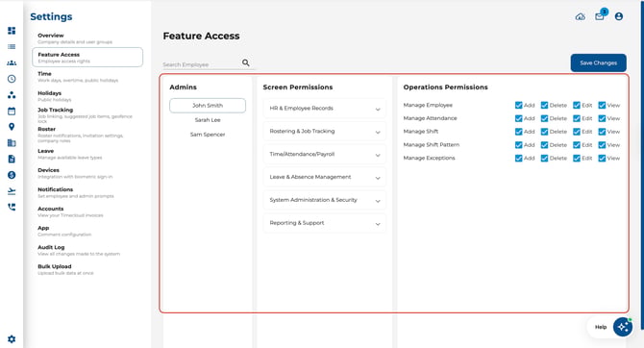Open the document reports sidebar icon

coord(12,159)
